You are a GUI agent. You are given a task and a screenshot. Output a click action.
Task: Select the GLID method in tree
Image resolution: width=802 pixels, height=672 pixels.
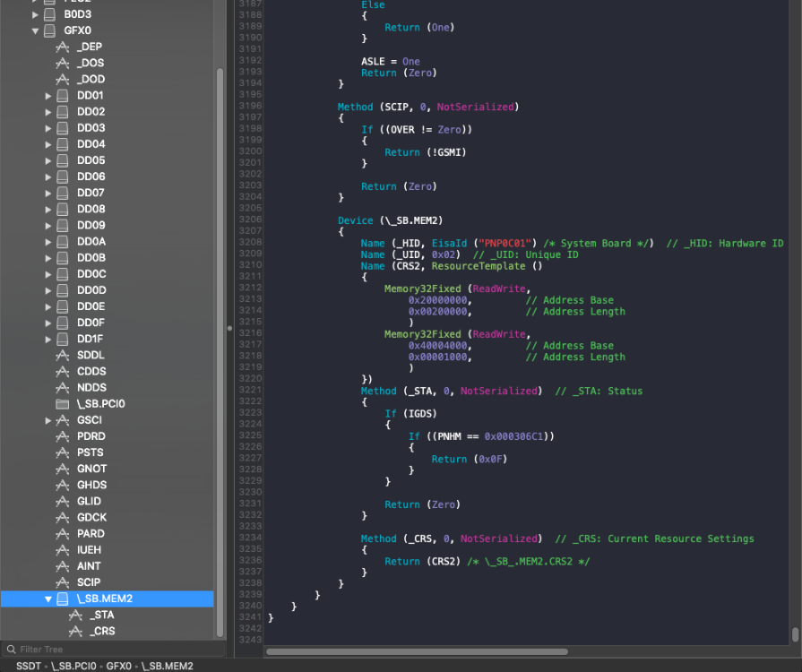107,501
